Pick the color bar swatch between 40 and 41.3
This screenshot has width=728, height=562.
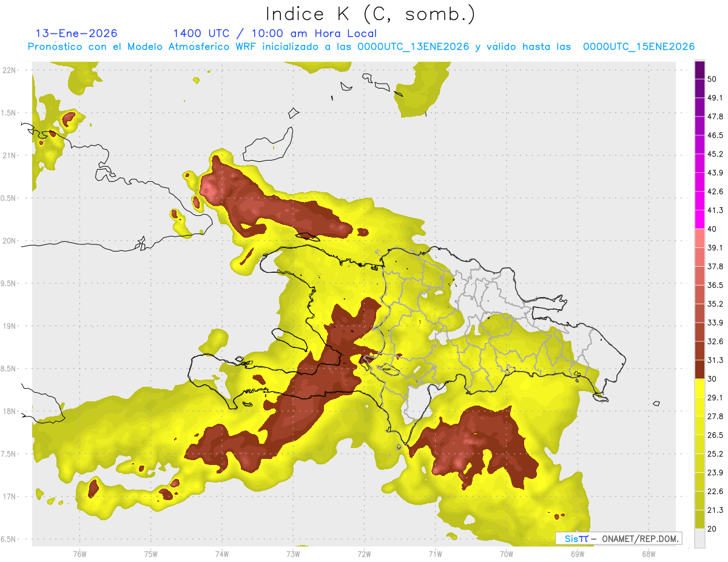[699, 219]
